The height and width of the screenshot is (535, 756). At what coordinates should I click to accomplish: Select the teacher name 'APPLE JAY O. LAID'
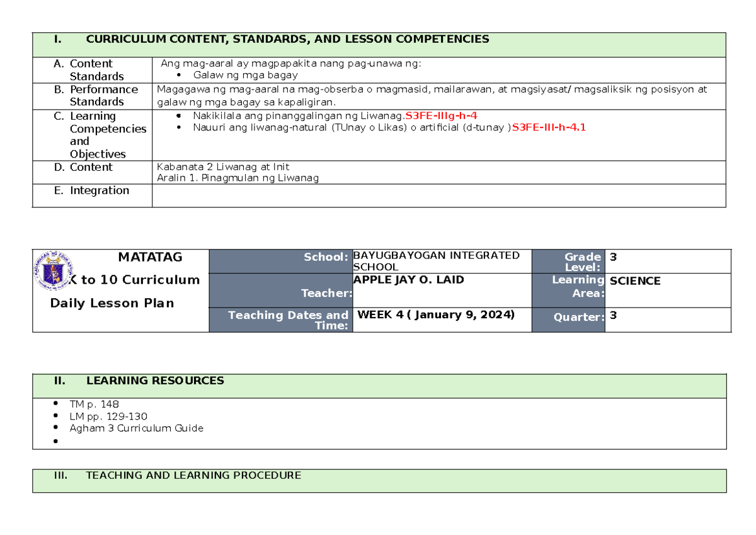click(x=408, y=279)
